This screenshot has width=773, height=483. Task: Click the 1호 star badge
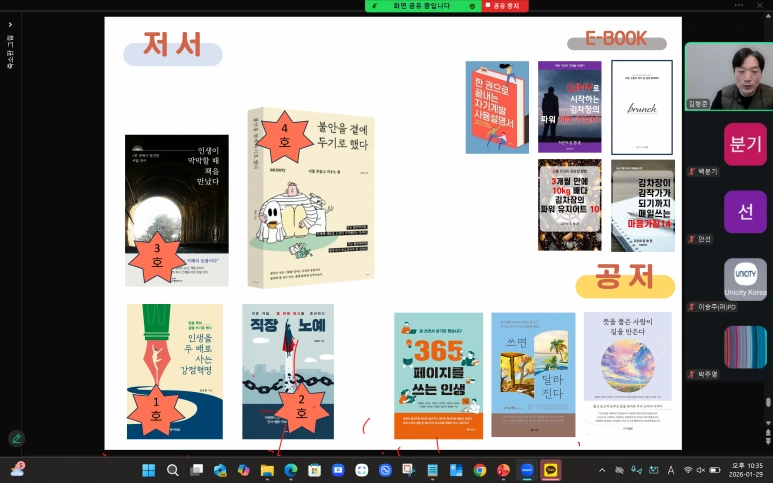pyautogui.click(x=156, y=410)
